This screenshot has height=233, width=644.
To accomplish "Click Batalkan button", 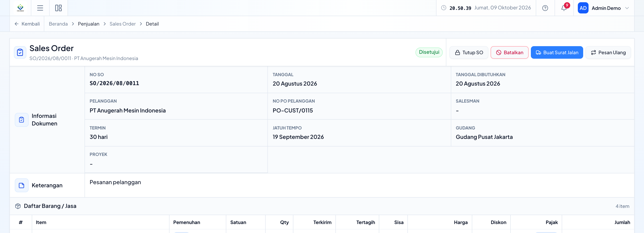I will click(510, 52).
